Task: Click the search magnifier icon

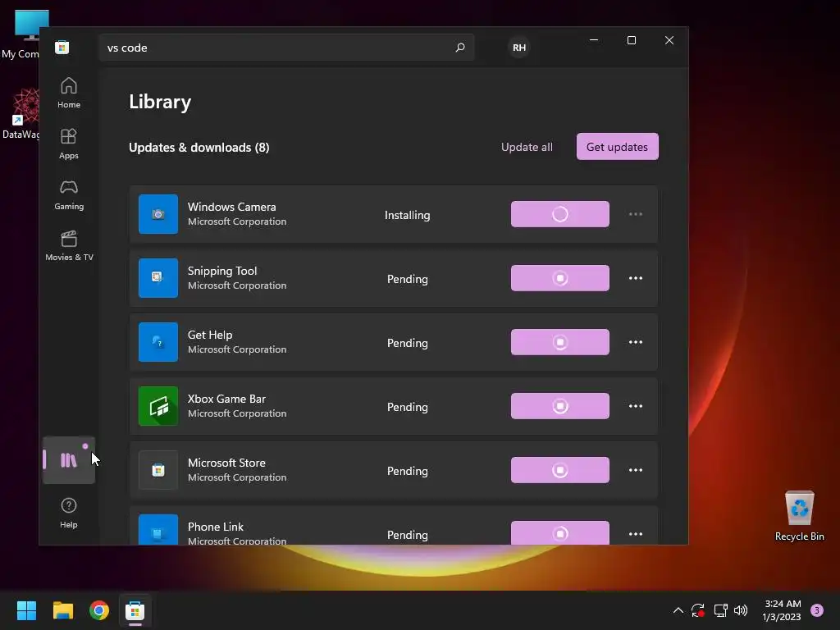Action: click(459, 48)
